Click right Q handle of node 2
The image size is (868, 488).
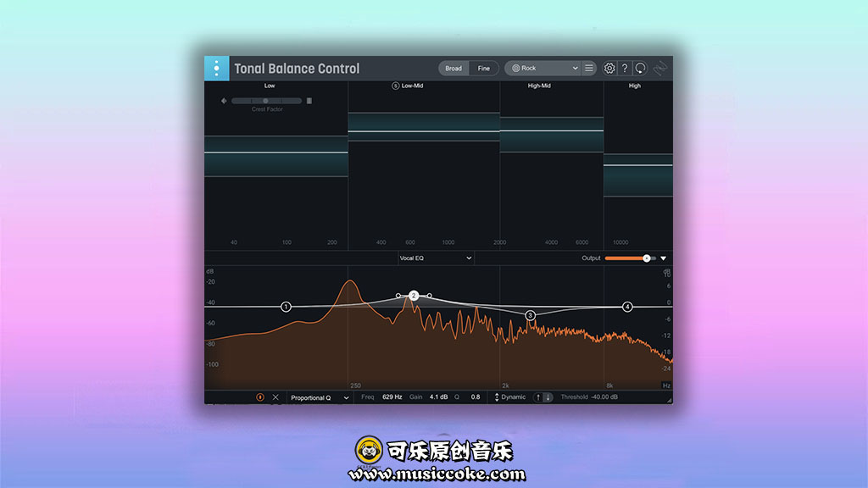[430, 296]
